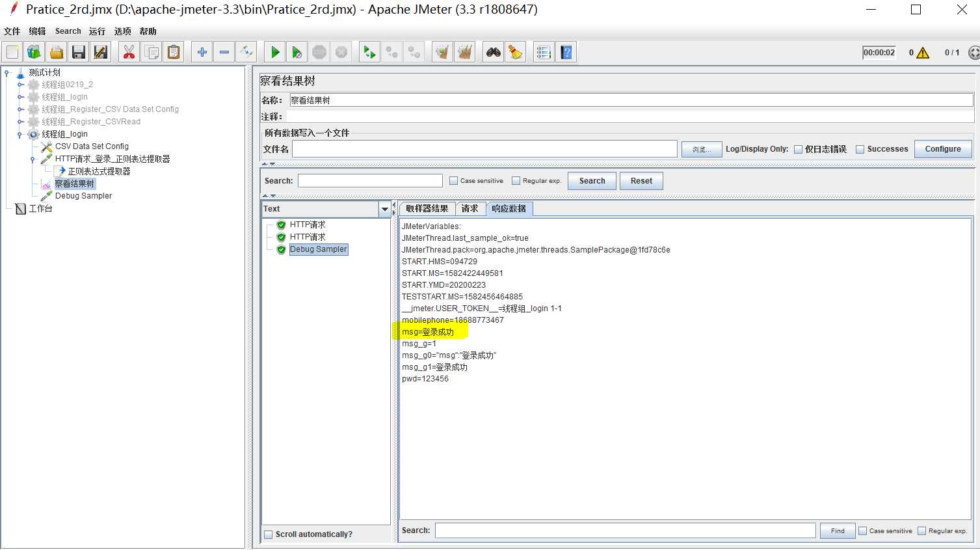The width and height of the screenshot is (980, 550).
Task: Click the Toggle element icon in toolbar
Action: 246,52
